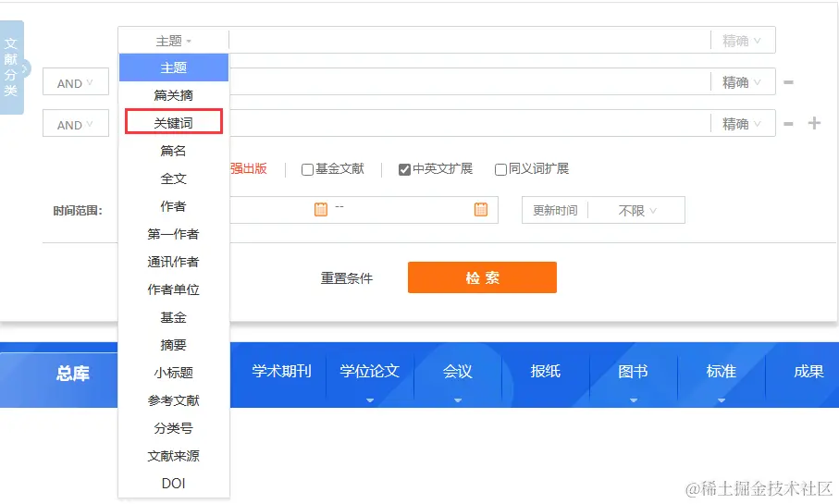Enable the 基金文献 checkbox

(x=307, y=169)
